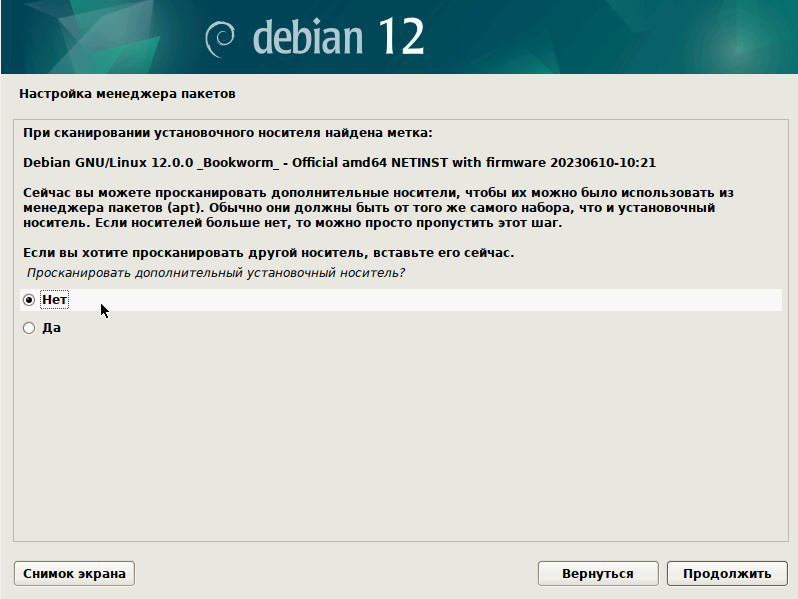Go back with the "Вернуться" button
Viewport: 798px width, 599px height.
click(x=598, y=574)
